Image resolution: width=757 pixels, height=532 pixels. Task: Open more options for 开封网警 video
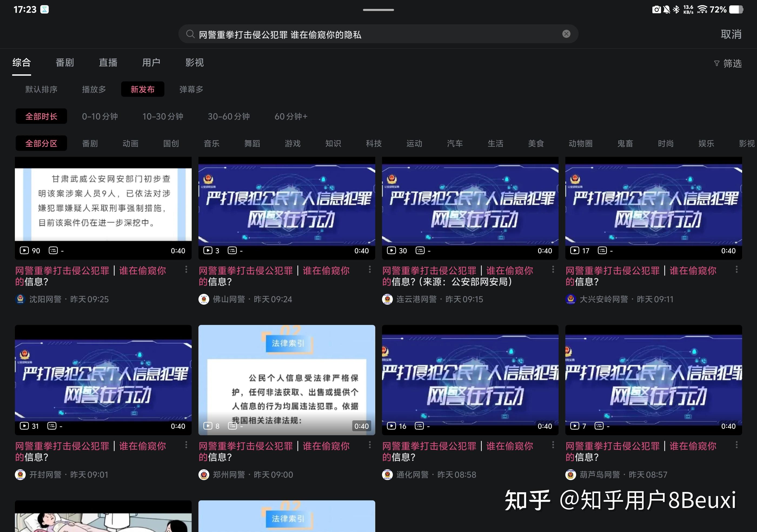click(186, 445)
